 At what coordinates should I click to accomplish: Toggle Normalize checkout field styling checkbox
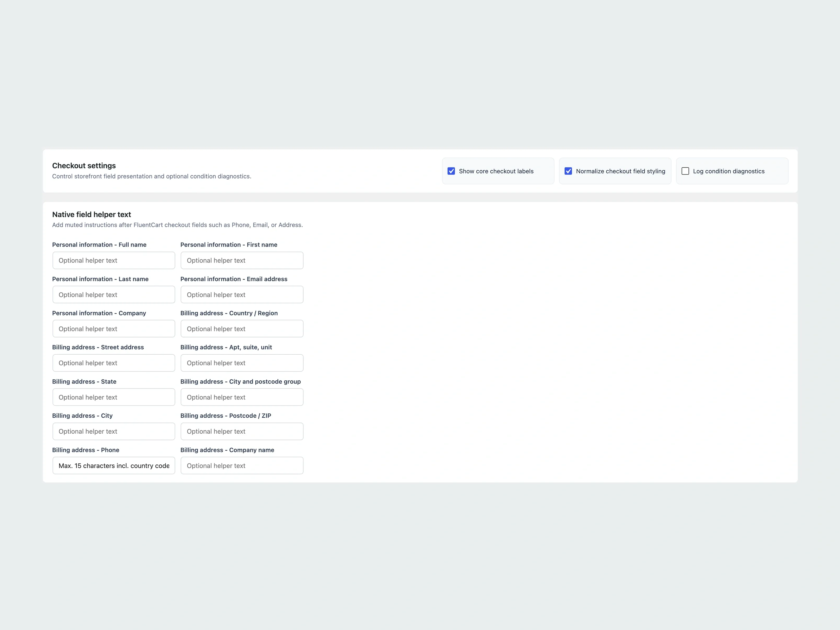[x=568, y=171]
